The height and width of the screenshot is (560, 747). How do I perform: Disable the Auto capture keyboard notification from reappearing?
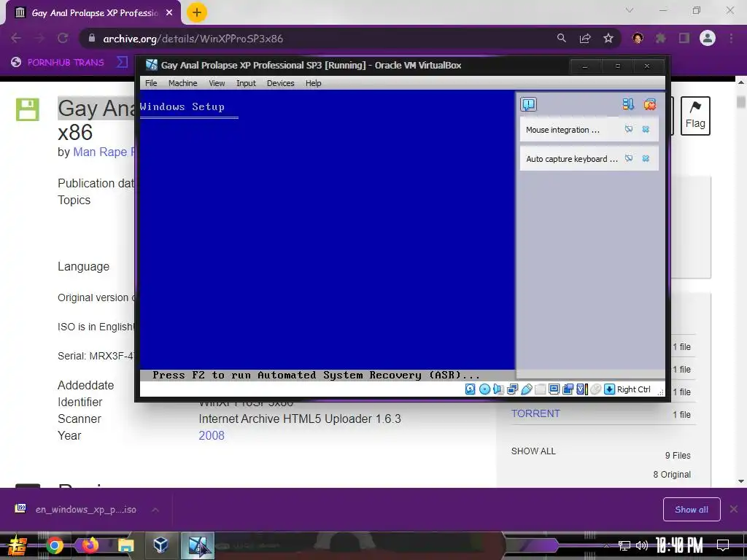point(629,158)
